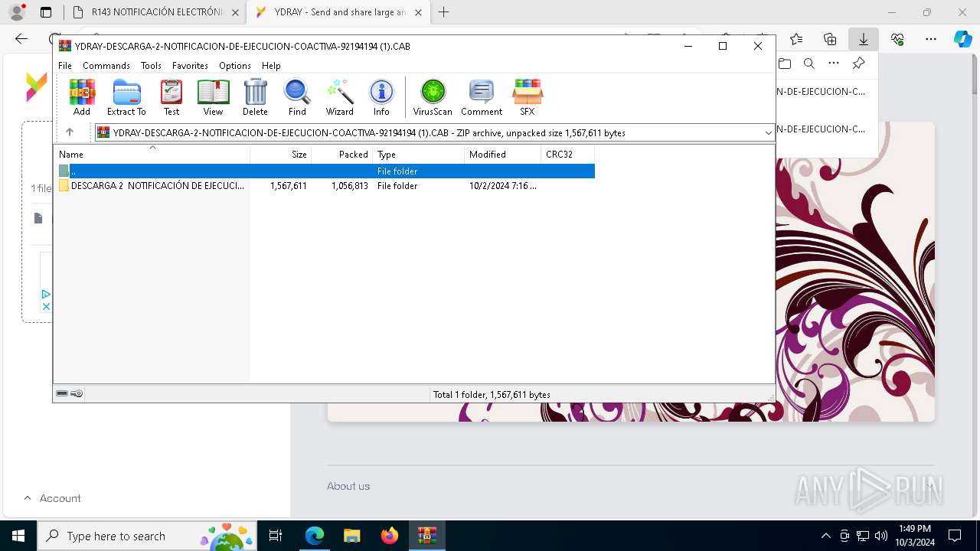Image resolution: width=980 pixels, height=551 pixels.
Task: Open Copilot sidebar icon
Action: [x=963, y=39]
